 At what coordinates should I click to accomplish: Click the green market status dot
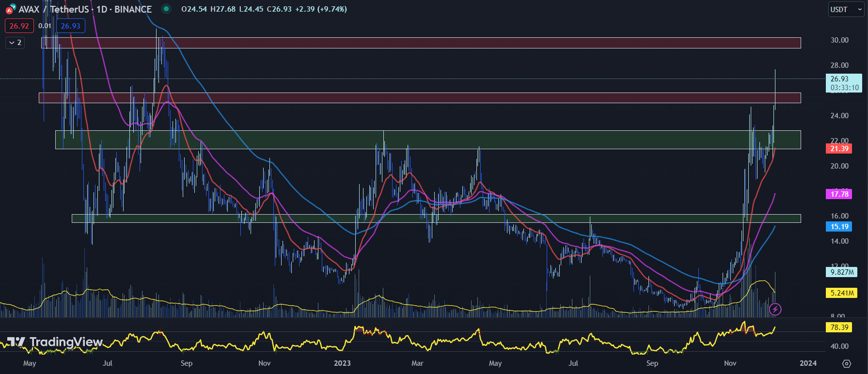coord(166,9)
